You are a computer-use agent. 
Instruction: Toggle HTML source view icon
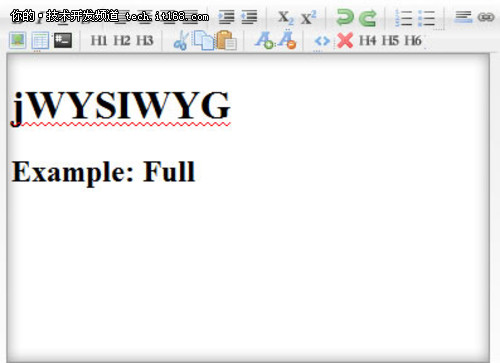point(322,41)
